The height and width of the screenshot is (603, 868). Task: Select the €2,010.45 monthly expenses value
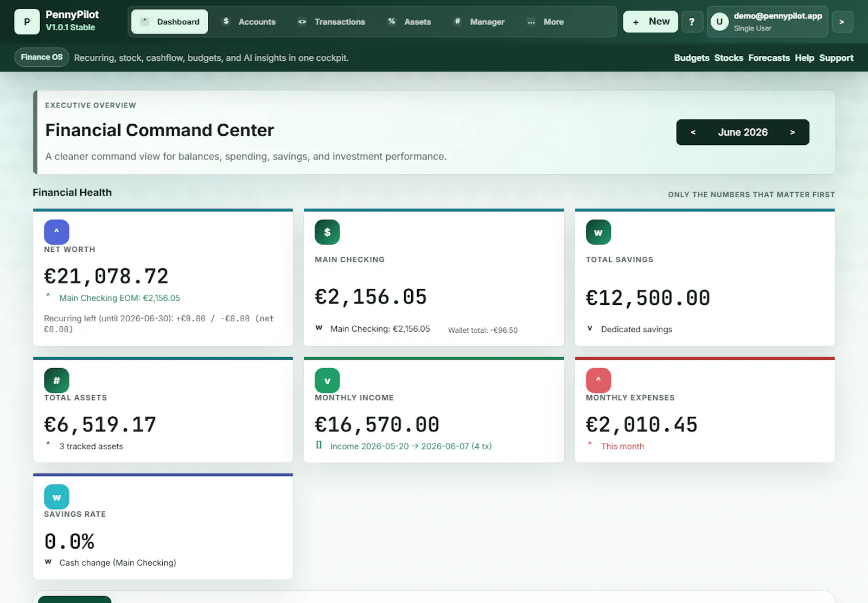(x=642, y=424)
